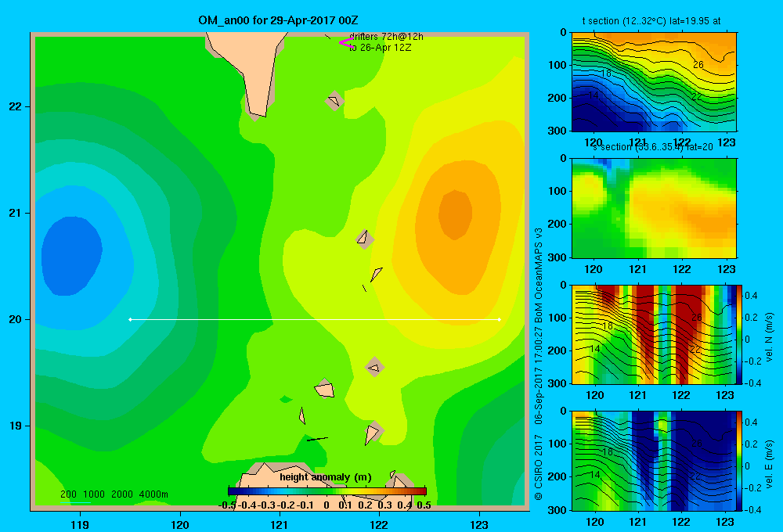Click longitude label 121 on the main map axis
Viewport: 783px width, 532px height.
tap(280, 524)
